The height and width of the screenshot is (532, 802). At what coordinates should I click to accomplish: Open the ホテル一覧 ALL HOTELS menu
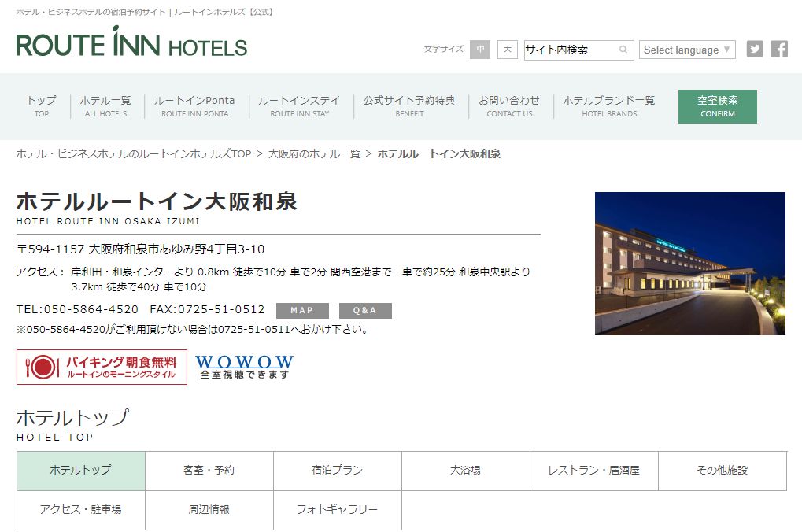[x=106, y=106]
